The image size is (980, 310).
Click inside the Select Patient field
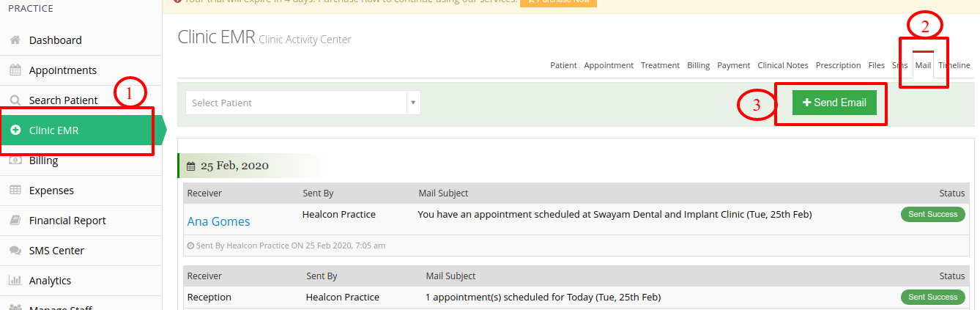pos(296,103)
